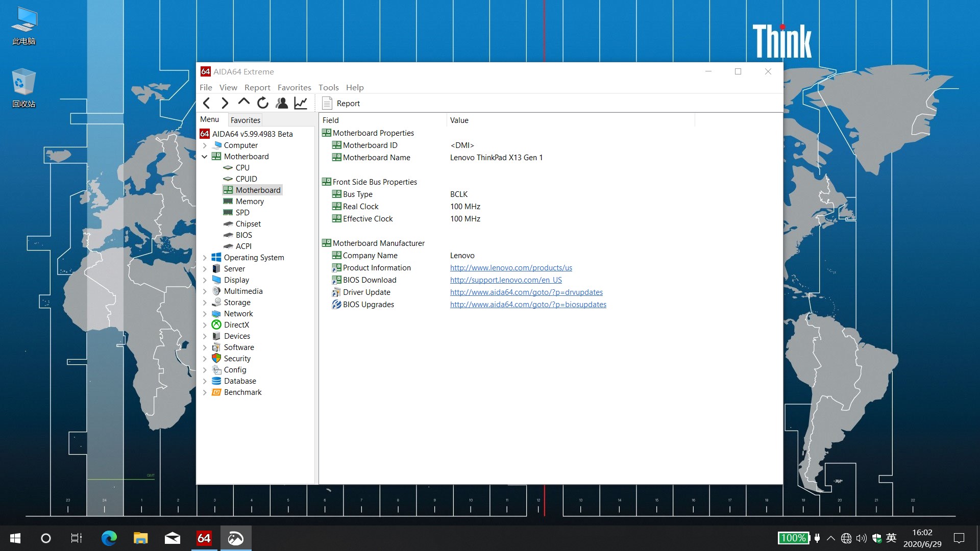Click the Report toolbar button
This screenshot has width=980, height=551.
[341, 104]
